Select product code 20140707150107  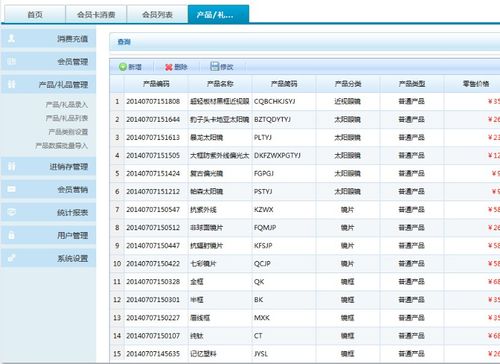153,335
